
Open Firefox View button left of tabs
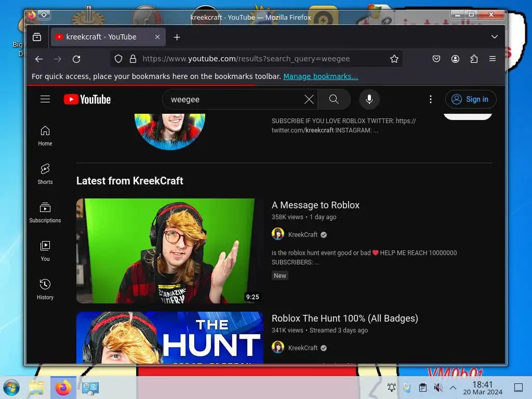point(37,37)
